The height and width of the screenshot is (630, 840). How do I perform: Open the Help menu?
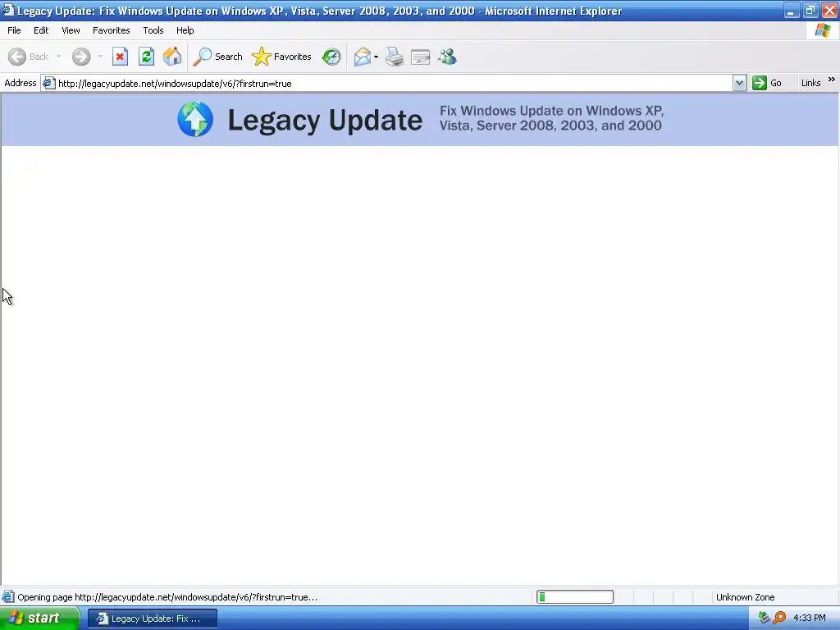tap(185, 30)
